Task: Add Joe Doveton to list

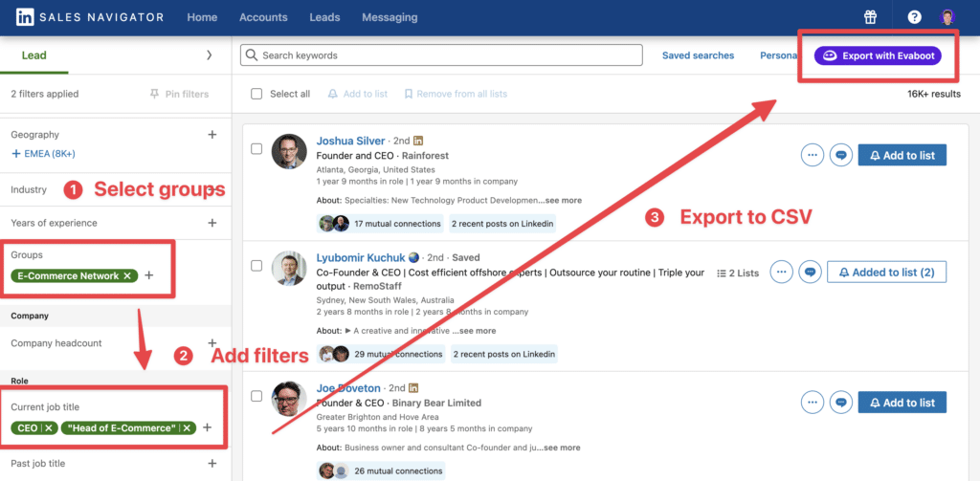Action: tap(902, 403)
